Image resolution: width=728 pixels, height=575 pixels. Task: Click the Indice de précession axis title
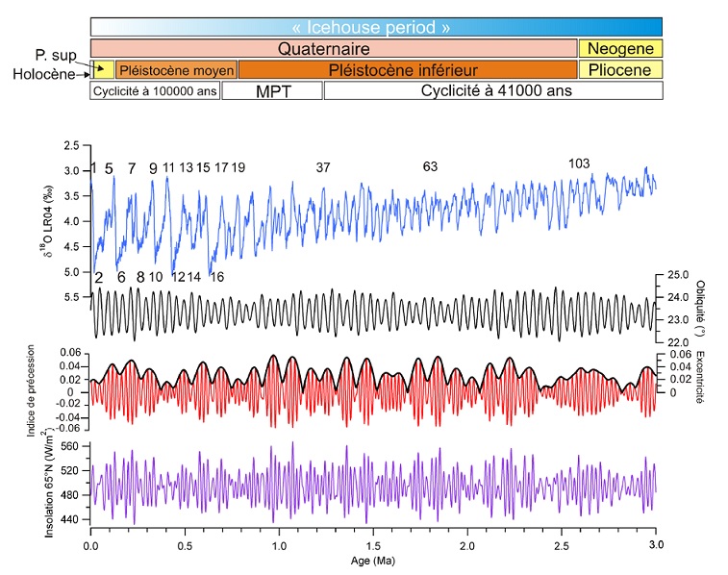tap(31, 390)
